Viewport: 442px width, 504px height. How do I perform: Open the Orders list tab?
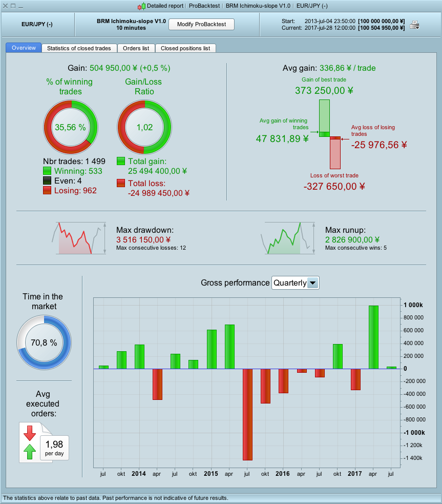coord(136,48)
